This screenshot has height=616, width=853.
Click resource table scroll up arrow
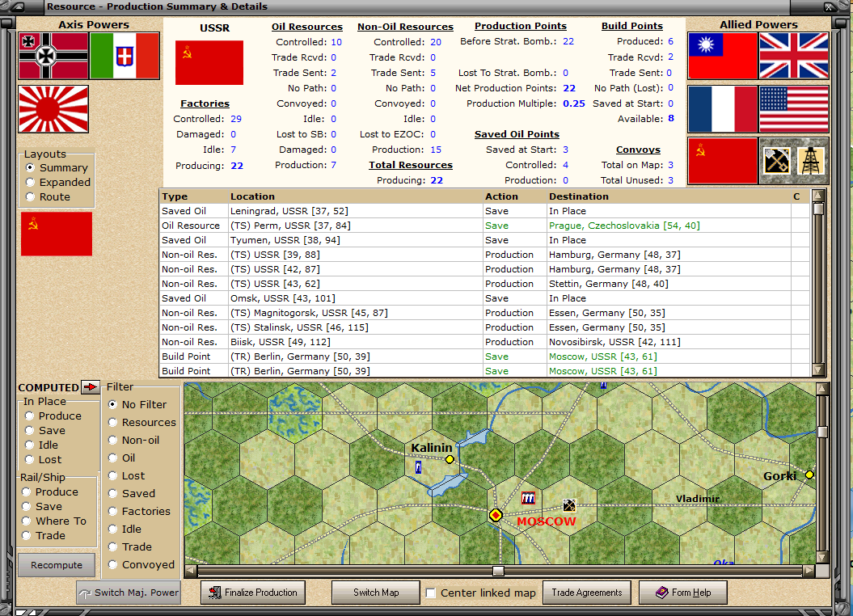click(x=818, y=196)
